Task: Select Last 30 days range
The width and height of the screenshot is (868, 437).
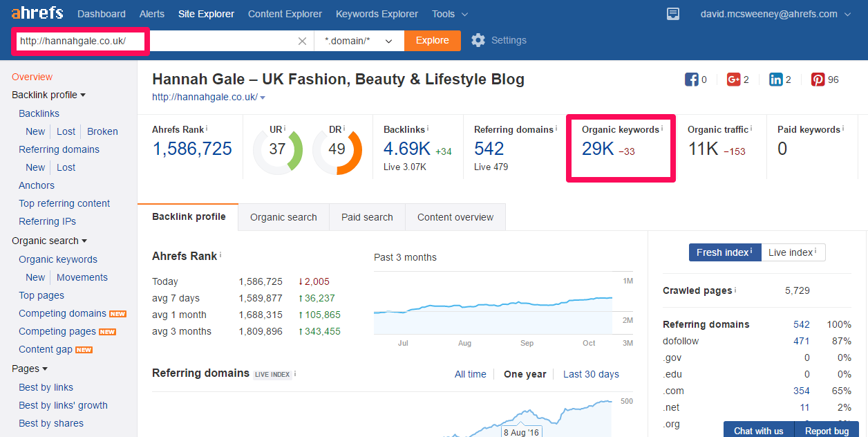Action: coord(591,374)
